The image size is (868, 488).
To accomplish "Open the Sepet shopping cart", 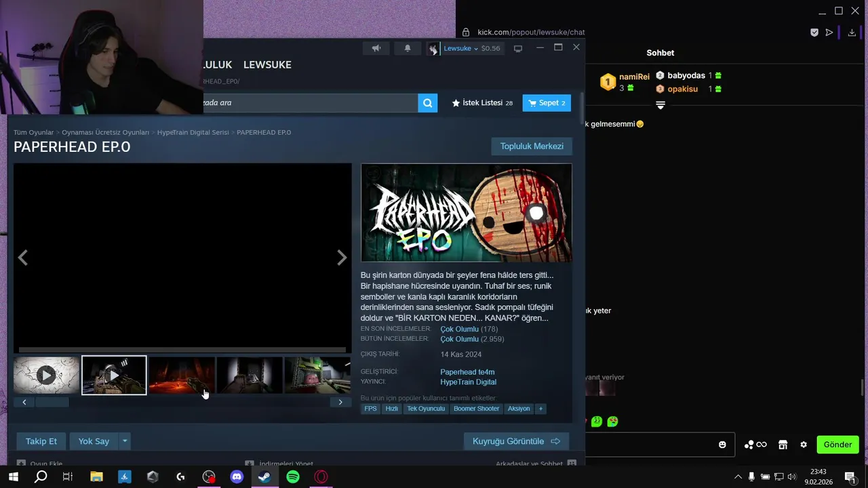I will coord(547,103).
